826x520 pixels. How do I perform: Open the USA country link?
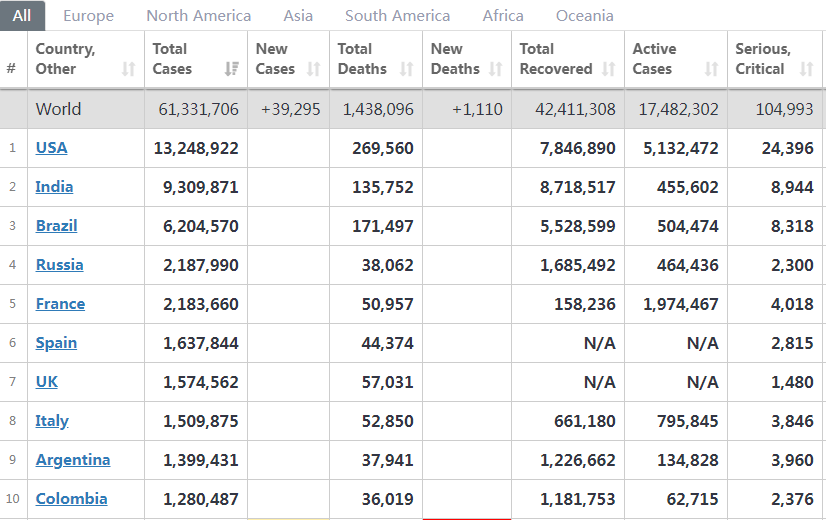tap(52, 148)
